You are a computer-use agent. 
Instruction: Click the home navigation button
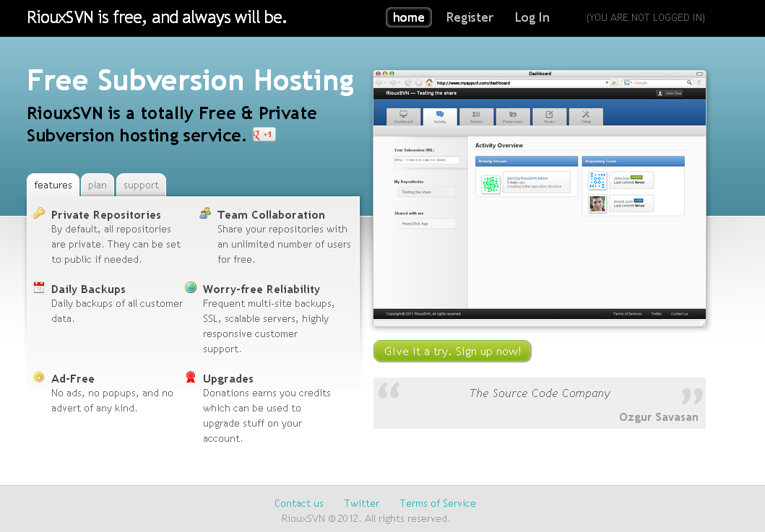click(408, 17)
